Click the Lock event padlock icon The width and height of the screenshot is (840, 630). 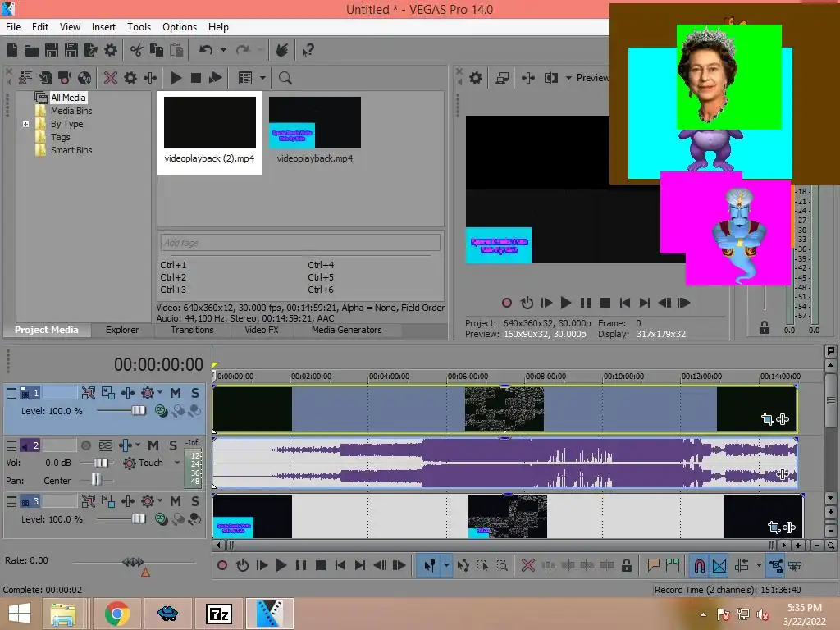tap(626, 566)
